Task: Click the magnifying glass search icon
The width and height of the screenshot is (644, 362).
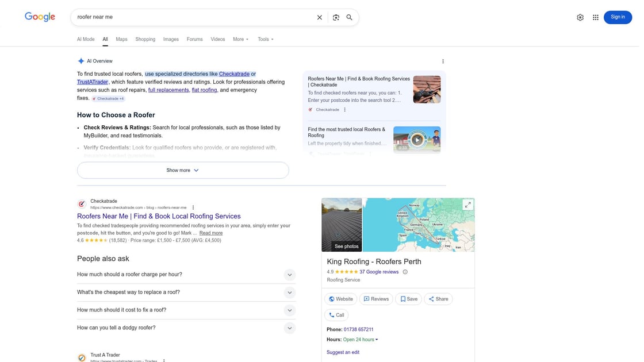Action: (x=349, y=17)
